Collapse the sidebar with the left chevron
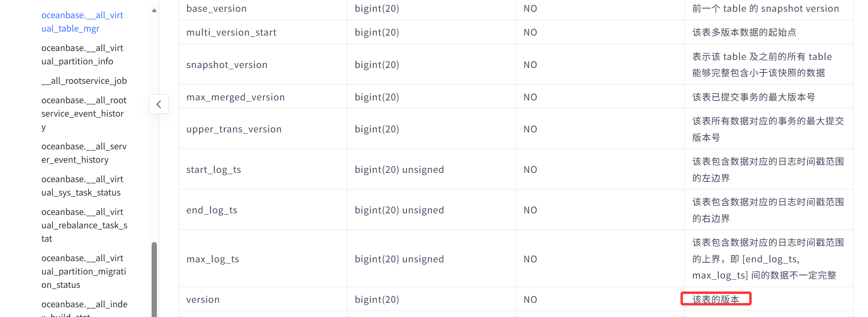 (x=159, y=104)
